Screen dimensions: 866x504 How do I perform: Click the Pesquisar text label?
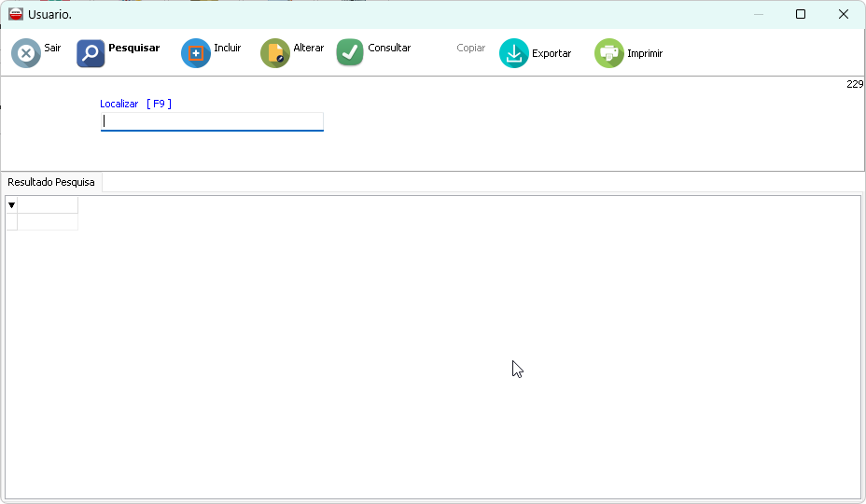click(133, 48)
